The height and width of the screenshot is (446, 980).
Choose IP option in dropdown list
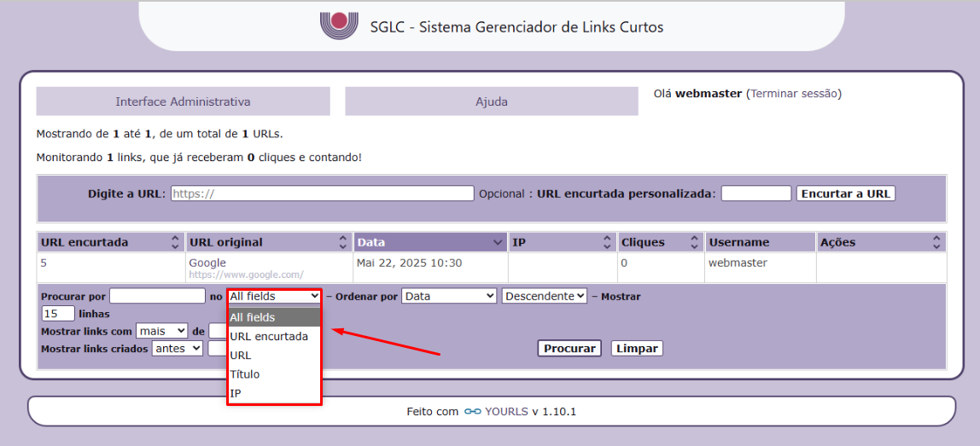(x=274, y=393)
